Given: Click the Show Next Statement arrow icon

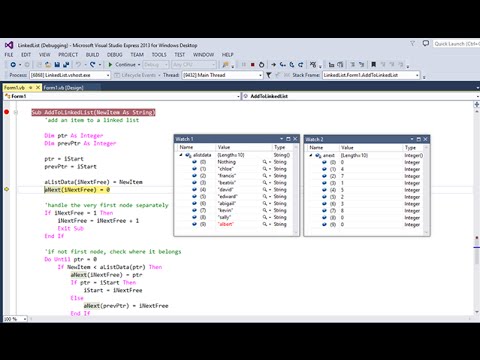Looking at the screenshot, I should point(273,65).
